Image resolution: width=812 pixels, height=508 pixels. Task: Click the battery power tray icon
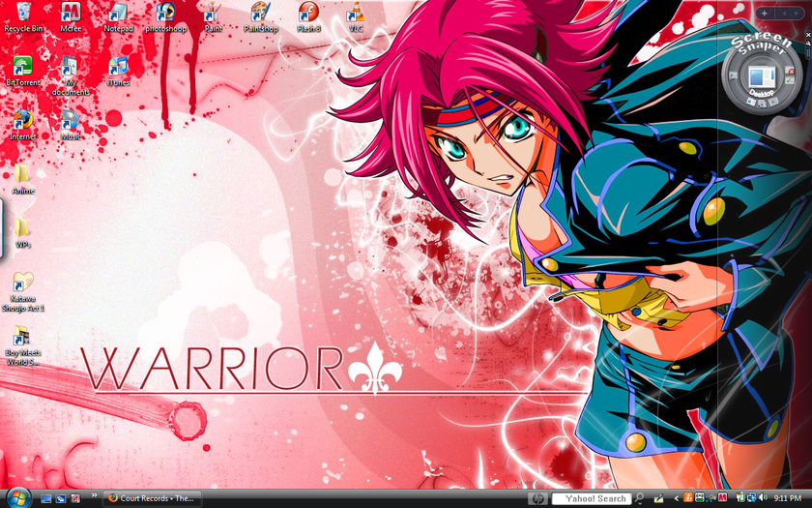pos(740,497)
